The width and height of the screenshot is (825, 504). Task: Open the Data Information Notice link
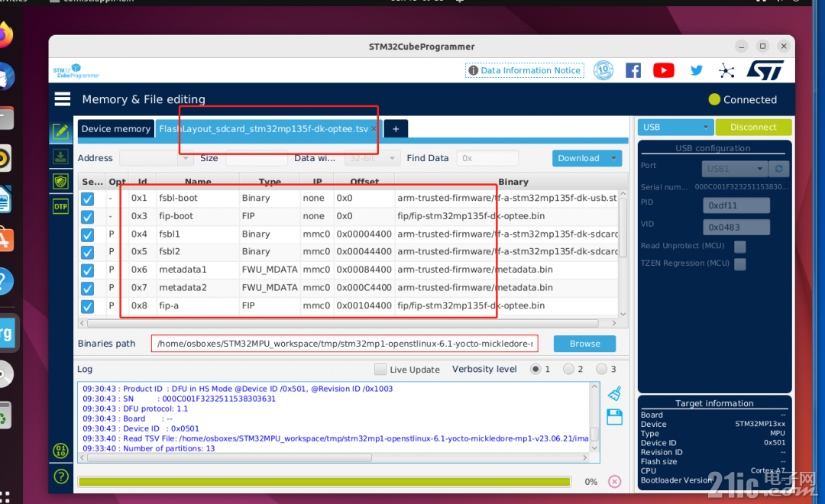pyautogui.click(x=525, y=70)
